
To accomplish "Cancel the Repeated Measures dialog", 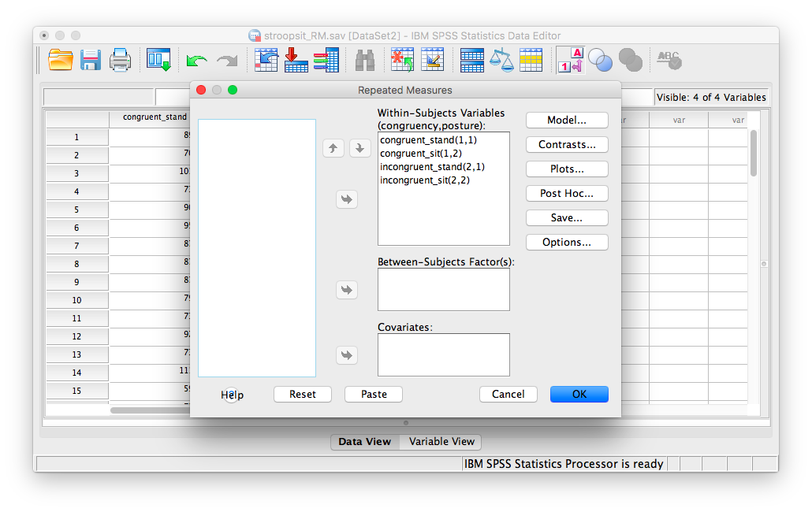I will tap(508, 394).
